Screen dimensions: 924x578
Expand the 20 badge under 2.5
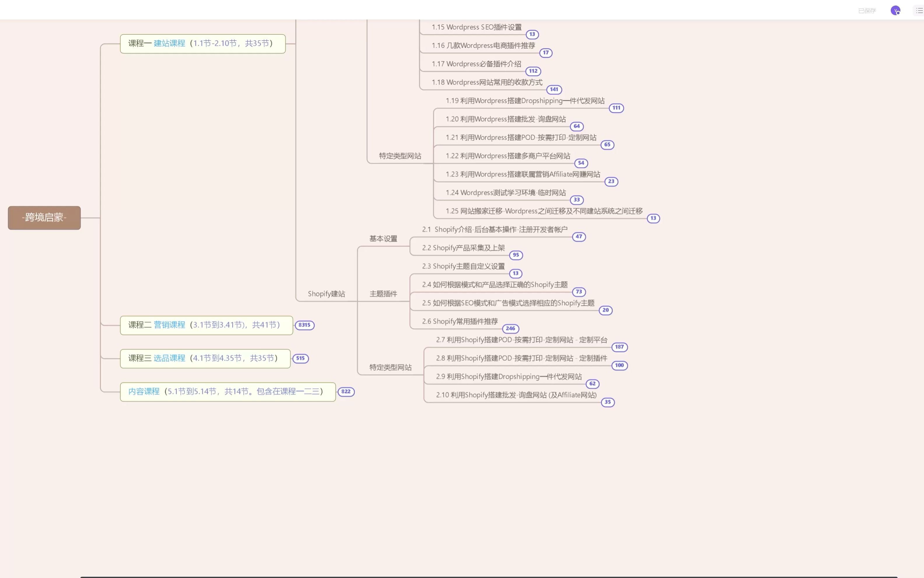pyautogui.click(x=606, y=310)
